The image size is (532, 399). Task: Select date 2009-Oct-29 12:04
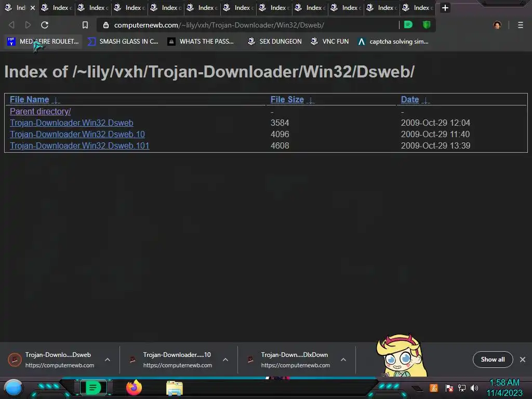436,123
